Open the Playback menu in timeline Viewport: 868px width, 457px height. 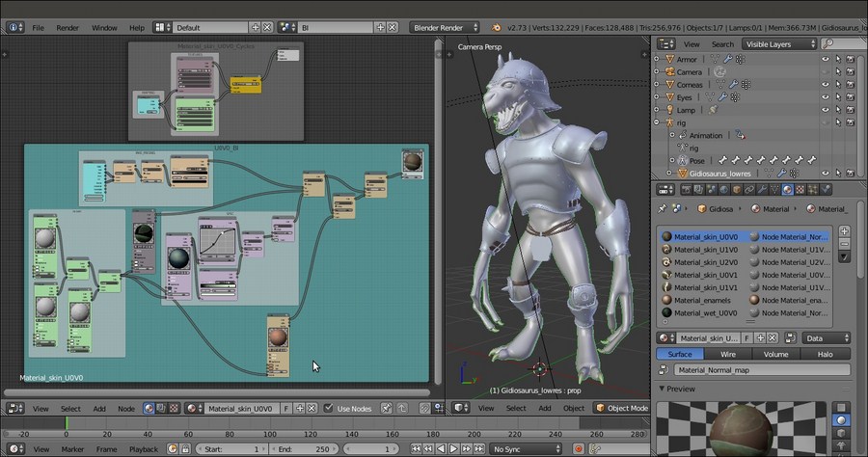coord(144,448)
